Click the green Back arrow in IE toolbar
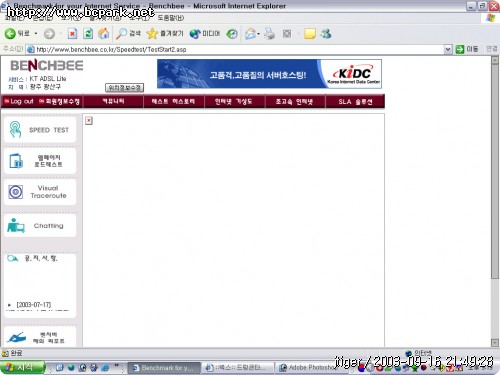Screen dimensions: 500x375 click(x=10, y=33)
